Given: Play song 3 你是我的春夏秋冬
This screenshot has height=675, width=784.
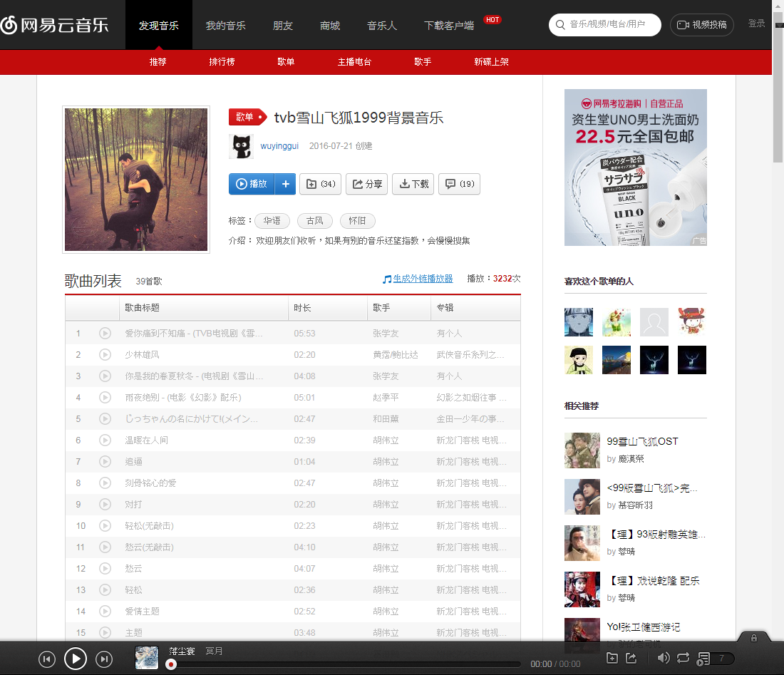Looking at the screenshot, I should tap(105, 376).
